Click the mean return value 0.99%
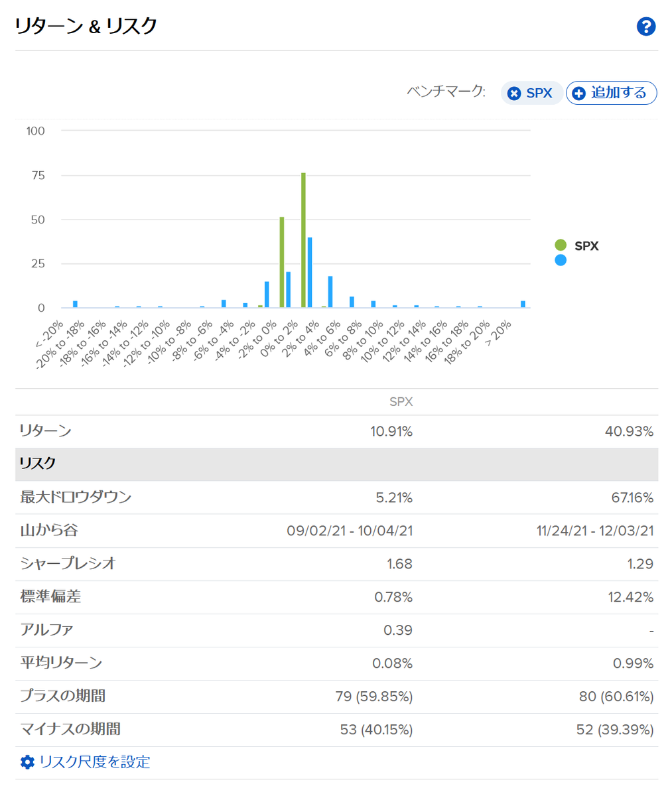 (634, 663)
